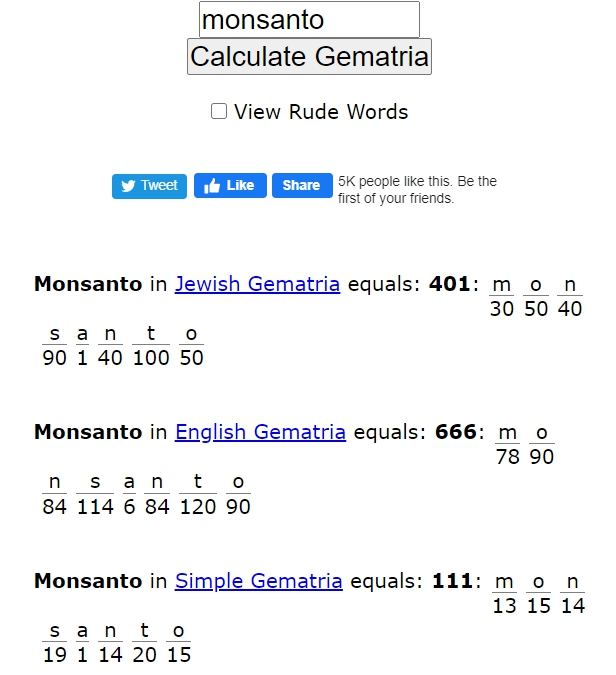Open the Jewish Gematria link
The height and width of the screenshot is (675, 616).
(257, 284)
